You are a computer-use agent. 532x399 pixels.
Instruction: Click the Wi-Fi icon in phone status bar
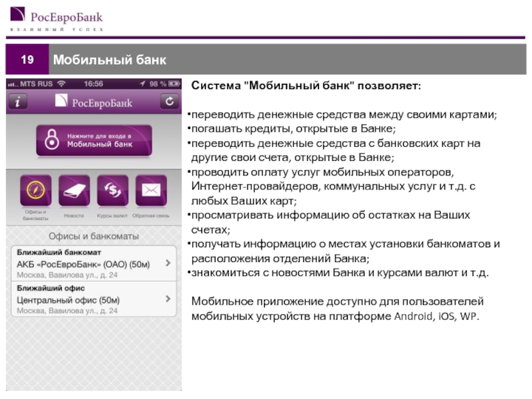[61, 84]
